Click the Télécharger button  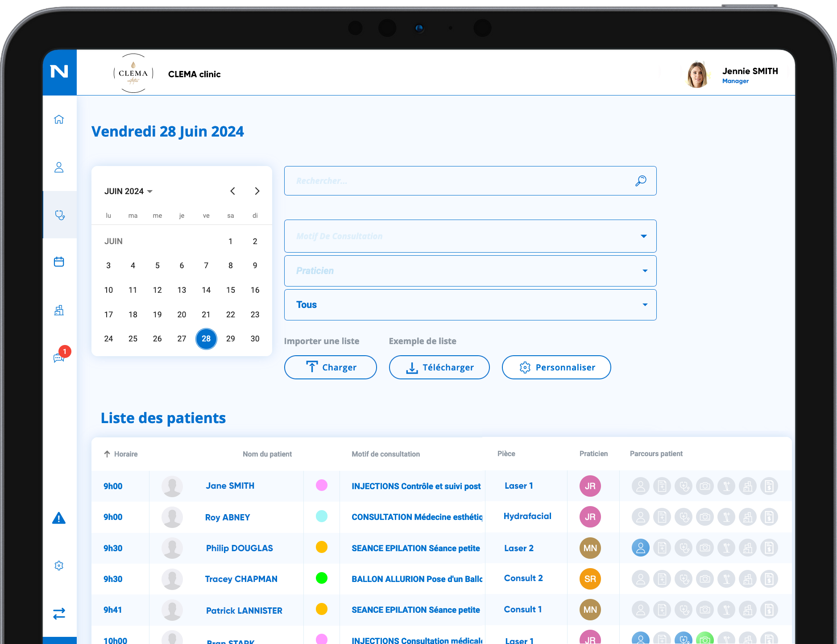[439, 367]
